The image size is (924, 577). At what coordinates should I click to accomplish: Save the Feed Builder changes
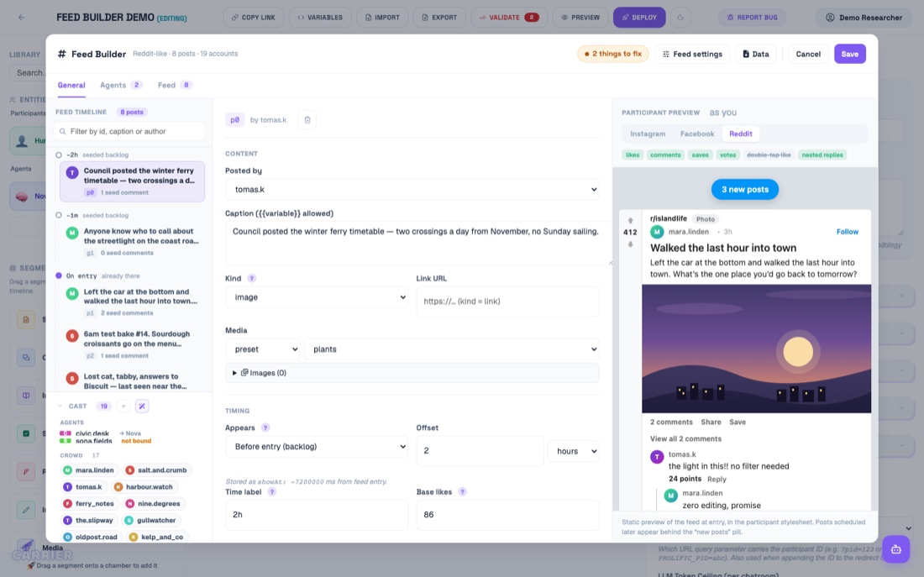[850, 54]
